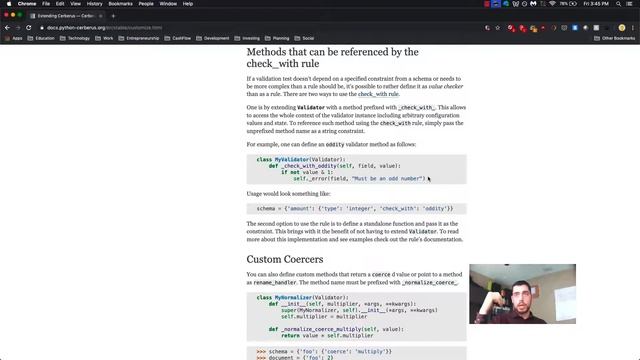This screenshot has height=360, width=640.
Task: Open the Edit menu
Action: (60, 4)
